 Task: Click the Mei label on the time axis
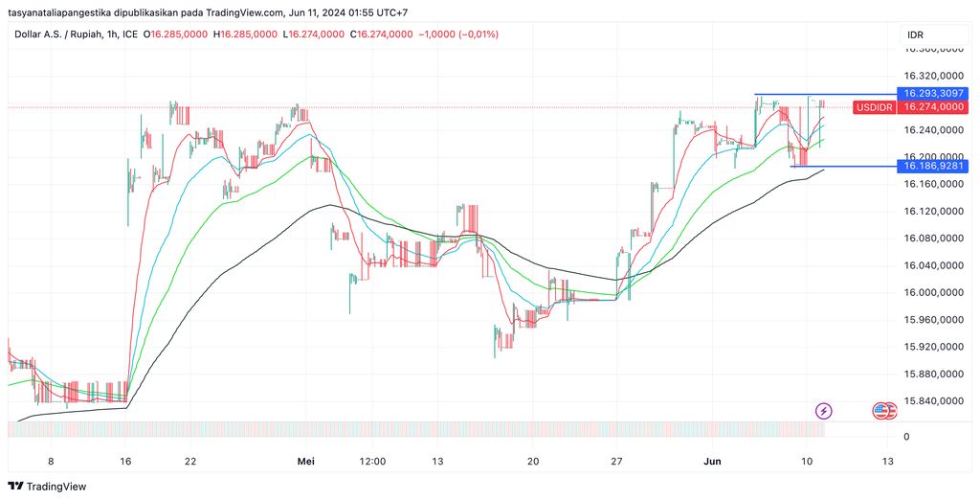[x=306, y=461]
